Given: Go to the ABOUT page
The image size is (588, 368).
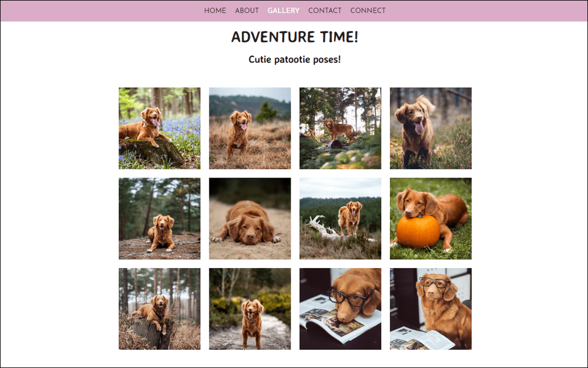Looking at the screenshot, I should point(247,10).
